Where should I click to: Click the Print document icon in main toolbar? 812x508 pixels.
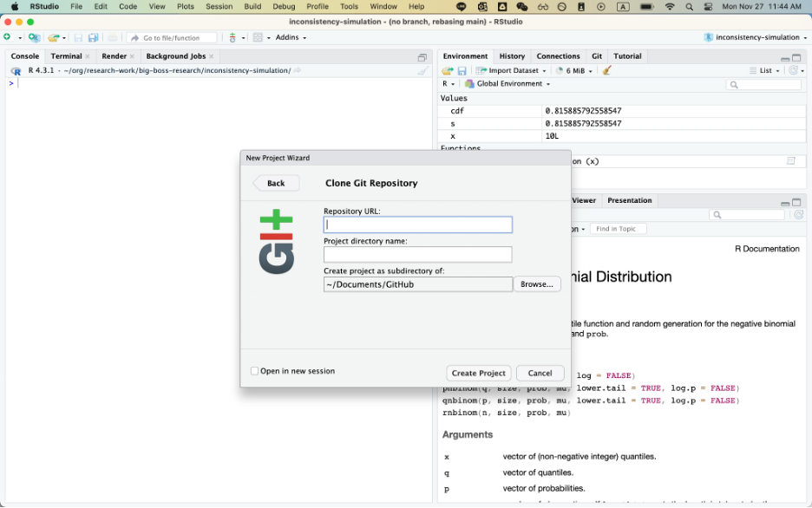[x=113, y=37]
